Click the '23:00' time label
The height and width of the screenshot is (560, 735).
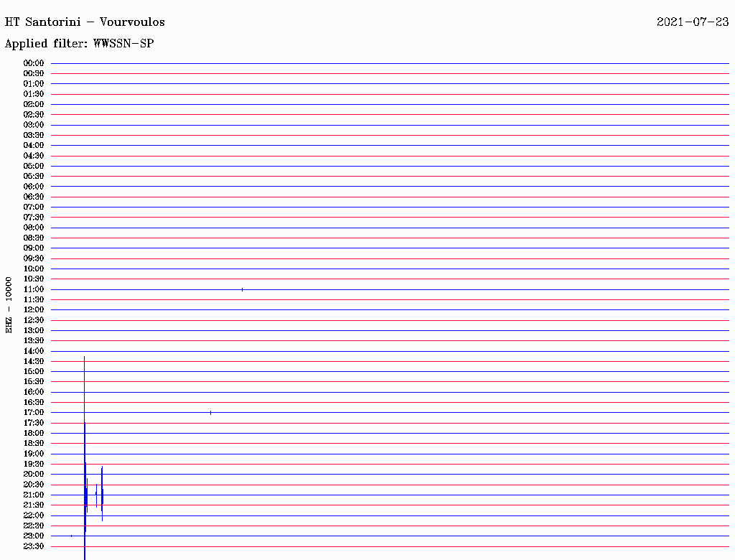tap(34, 536)
